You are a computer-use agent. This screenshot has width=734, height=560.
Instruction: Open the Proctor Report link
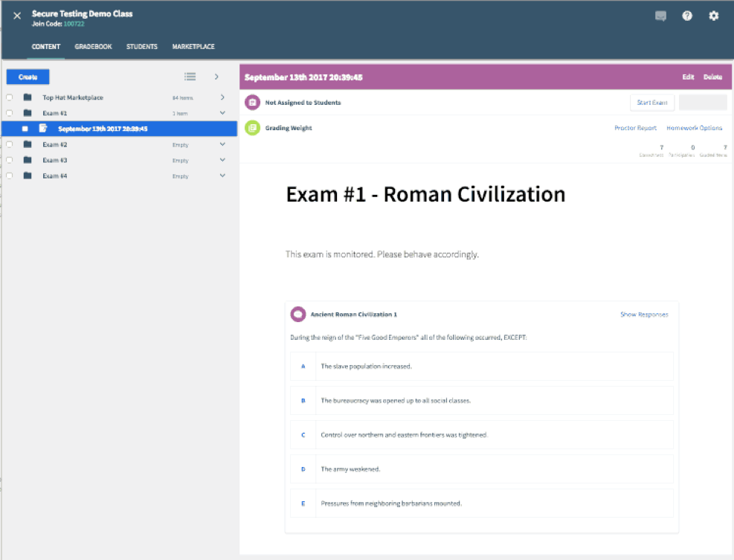tap(635, 128)
